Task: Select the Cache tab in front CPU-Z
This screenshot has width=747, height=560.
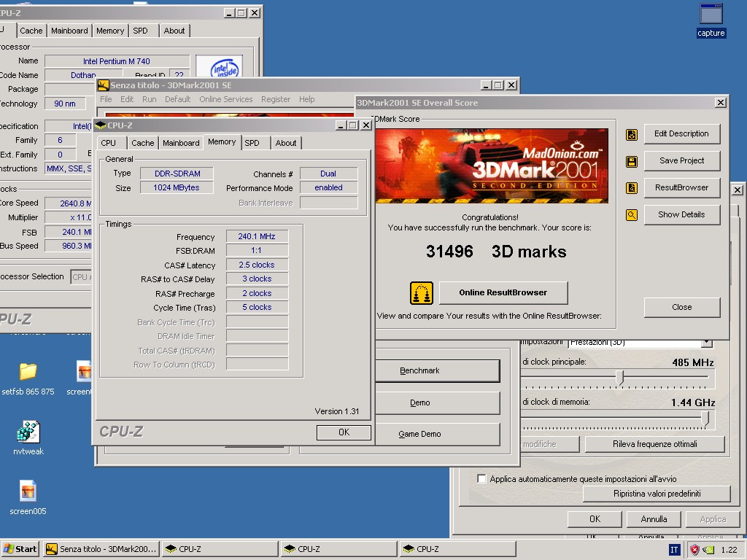Action: click(142, 143)
